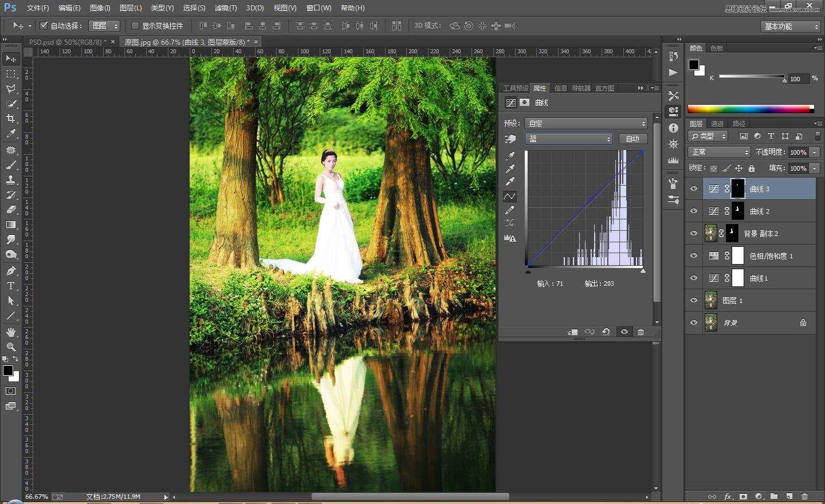Switch to the 通道 tab
Viewport: 825px width, 504px height.
pyautogui.click(x=717, y=124)
